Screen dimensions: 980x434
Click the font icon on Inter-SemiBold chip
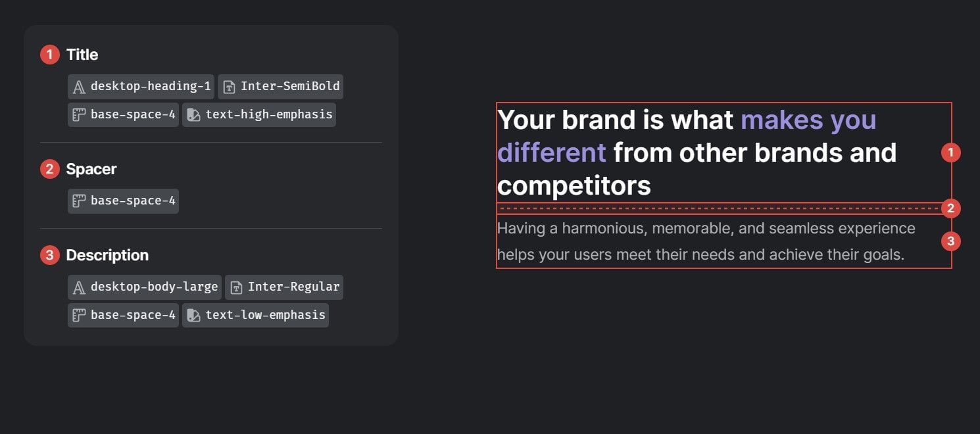coord(228,86)
